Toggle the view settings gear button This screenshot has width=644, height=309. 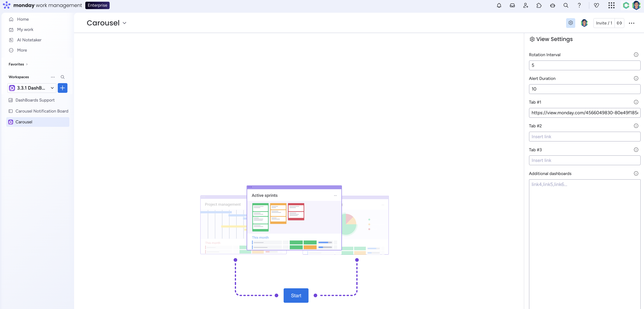pos(570,23)
